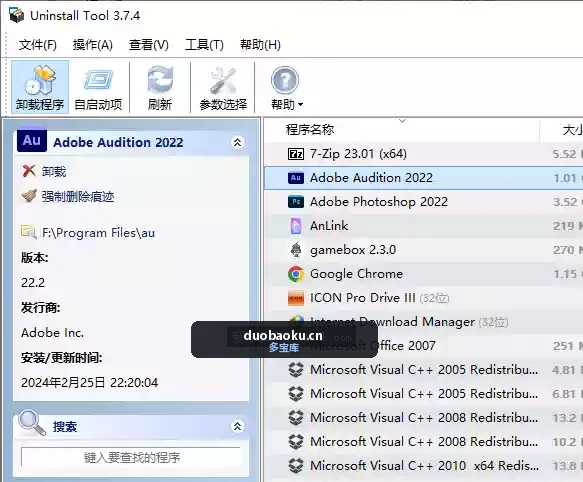Click the gamebox program icon
The image size is (583, 482).
296,250
